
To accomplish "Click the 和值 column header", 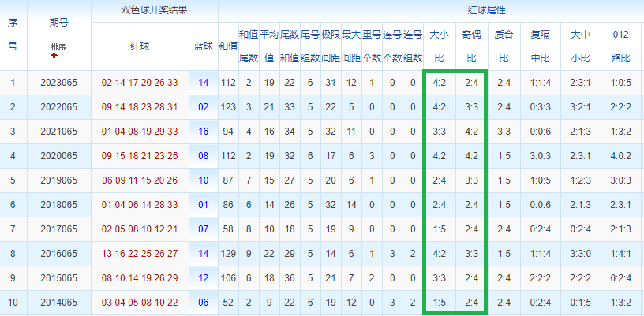I will tap(228, 46).
